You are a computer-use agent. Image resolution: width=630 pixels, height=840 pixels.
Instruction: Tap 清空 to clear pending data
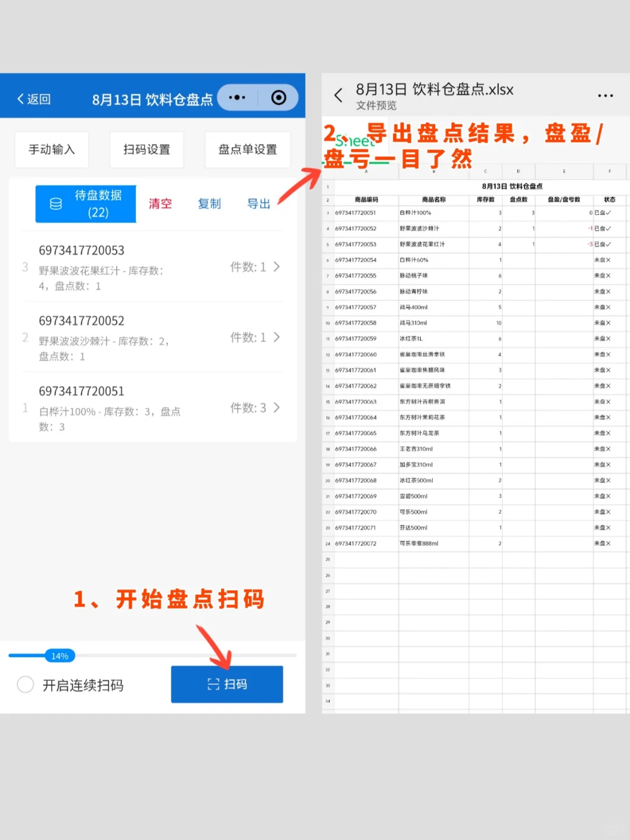coord(160,204)
